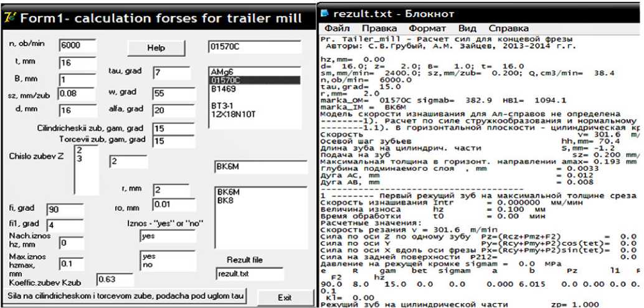
Task: Focus the sz, mm/zub field with 0.08
Action: 77,94
